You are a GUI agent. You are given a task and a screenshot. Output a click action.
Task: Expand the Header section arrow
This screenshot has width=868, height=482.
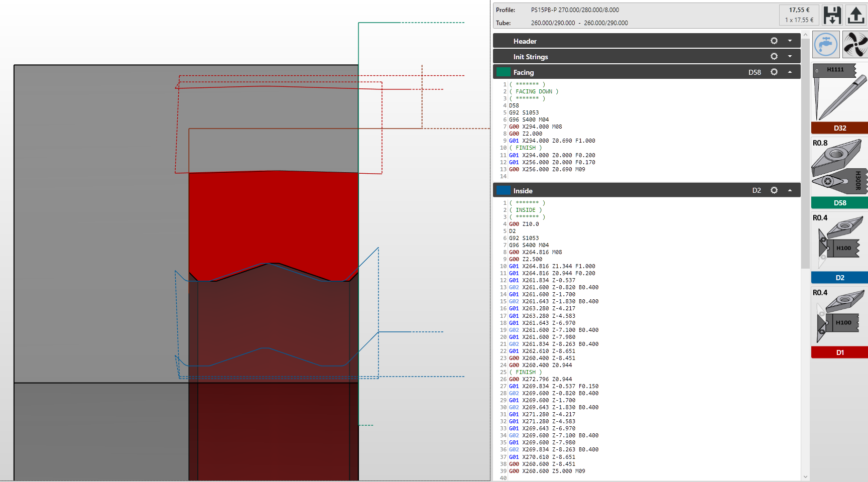pyautogui.click(x=790, y=41)
